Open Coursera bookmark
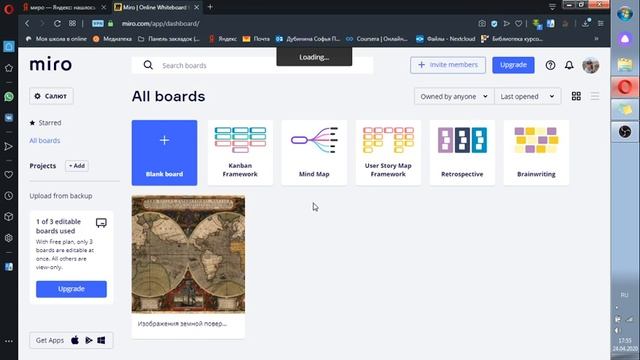 (377, 39)
